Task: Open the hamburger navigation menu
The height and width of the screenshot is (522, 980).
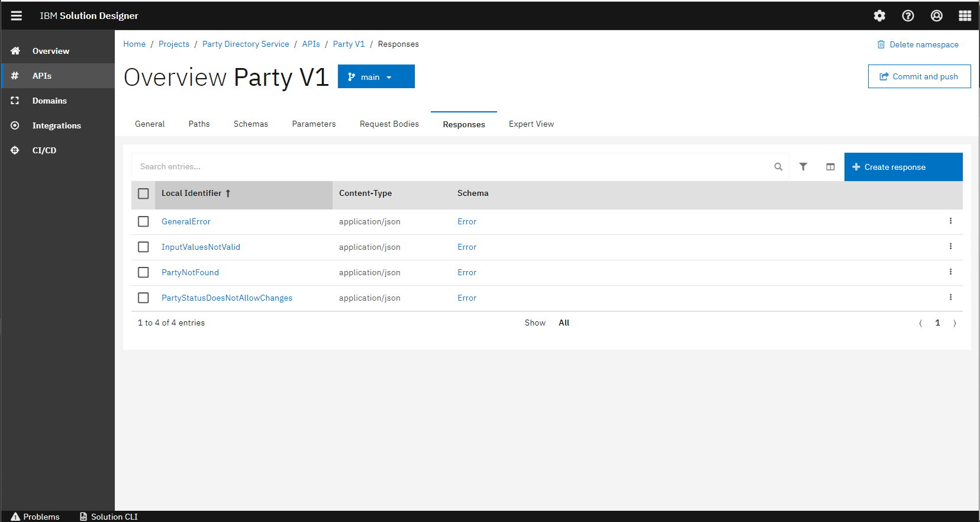Action: [17, 16]
